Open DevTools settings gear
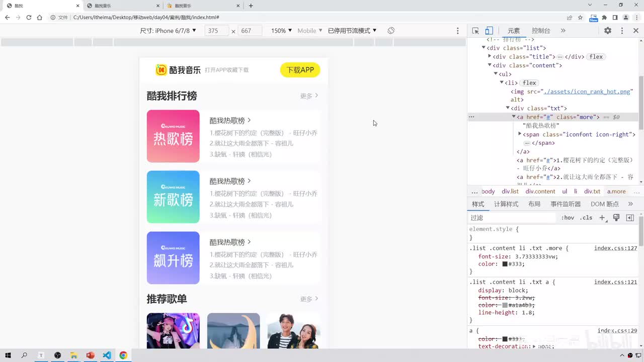644x362 pixels. (x=608, y=31)
